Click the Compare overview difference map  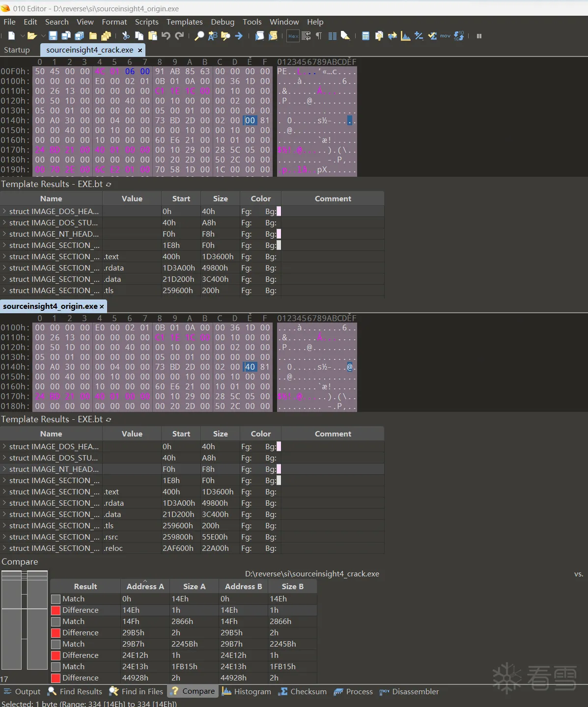25,621
